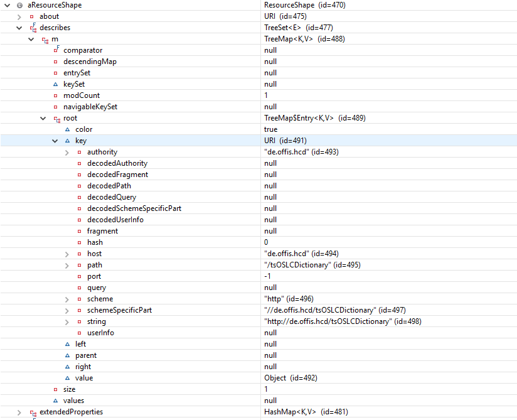Click the describes final field icon
The image size is (517, 420).
click(x=33, y=28)
